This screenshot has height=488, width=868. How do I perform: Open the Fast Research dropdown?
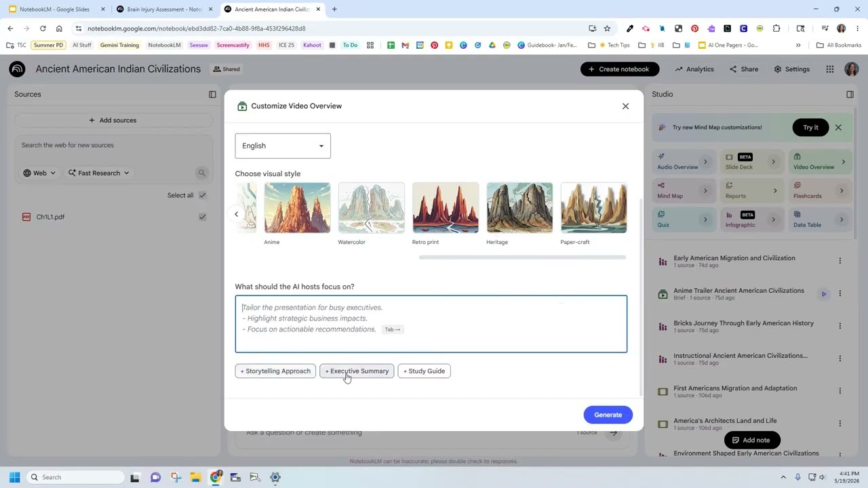(x=99, y=173)
